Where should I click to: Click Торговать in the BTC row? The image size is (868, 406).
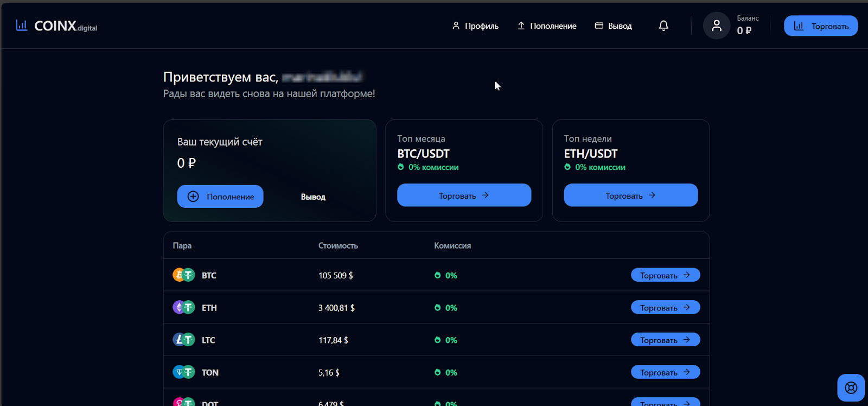pos(666,275)
